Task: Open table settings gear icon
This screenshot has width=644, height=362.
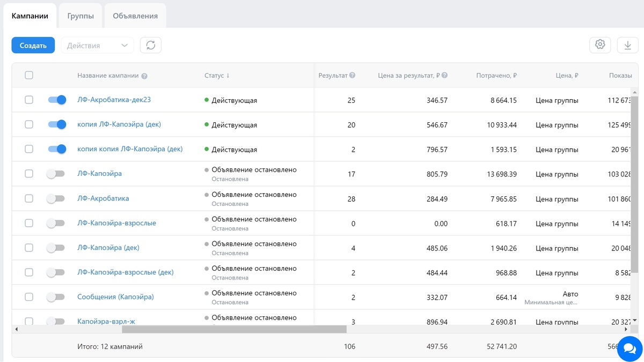Action: coord(600,45)
